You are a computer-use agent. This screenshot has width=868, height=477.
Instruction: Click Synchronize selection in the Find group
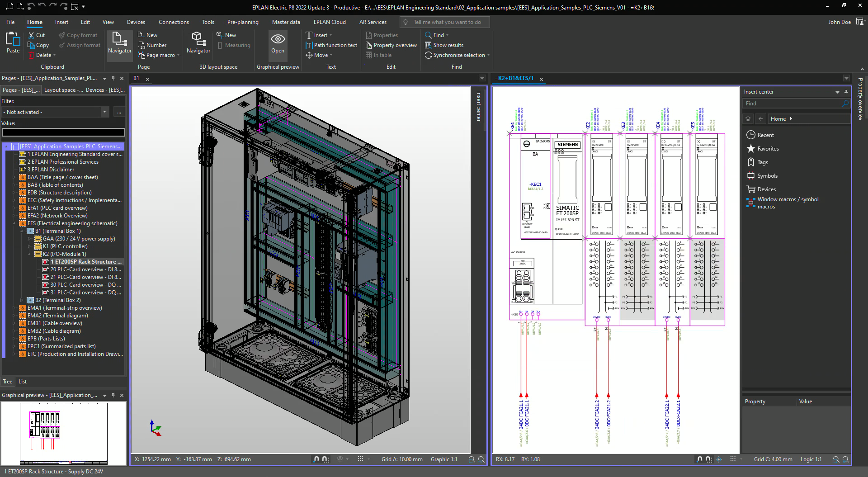[x=458, y=55]
